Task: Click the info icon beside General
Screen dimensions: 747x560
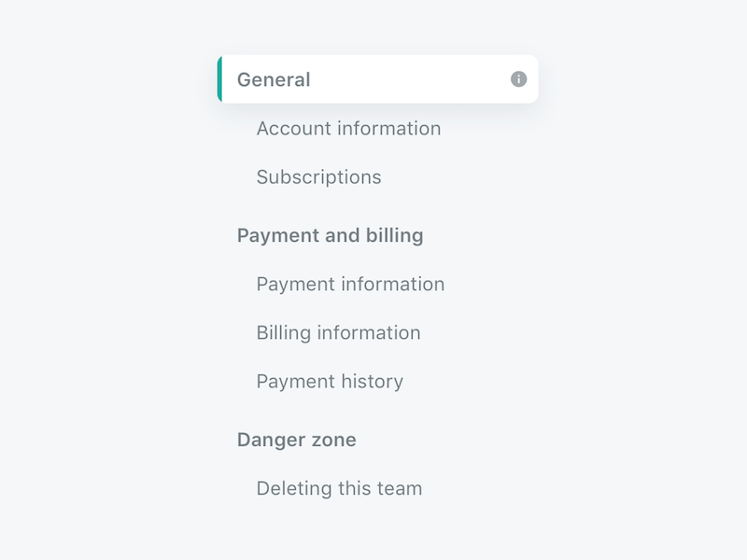Action: point(519,79)
